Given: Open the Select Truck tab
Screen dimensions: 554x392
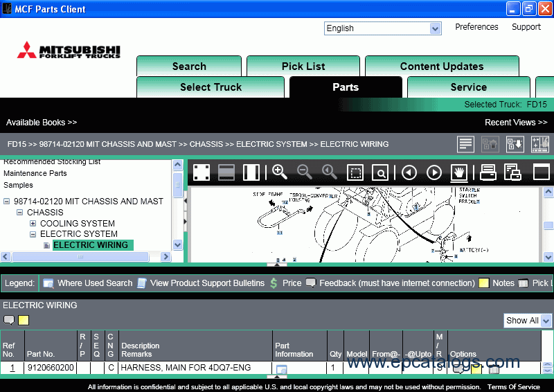Looking at the screenshot, I should click(x=211, y=87).
